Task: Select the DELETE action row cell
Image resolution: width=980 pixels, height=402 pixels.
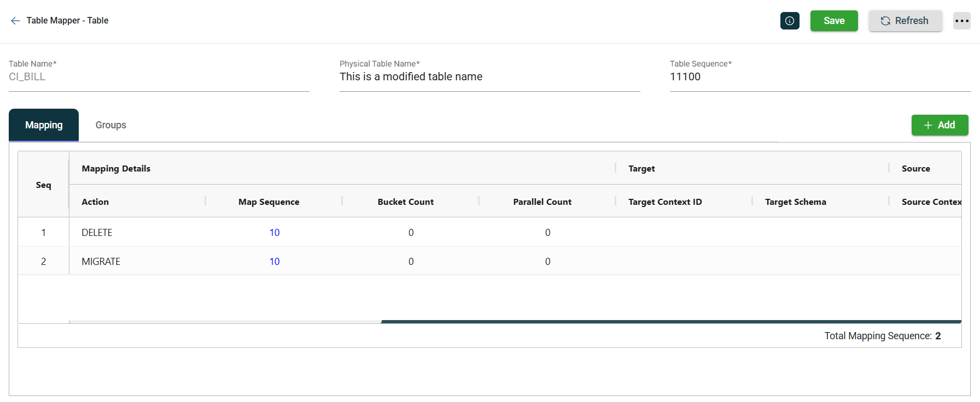Action: (97, 233)
